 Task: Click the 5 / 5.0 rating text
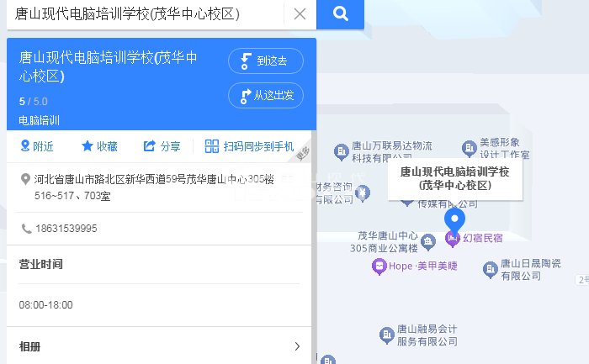pyautogui.click(x=33, y=102)
